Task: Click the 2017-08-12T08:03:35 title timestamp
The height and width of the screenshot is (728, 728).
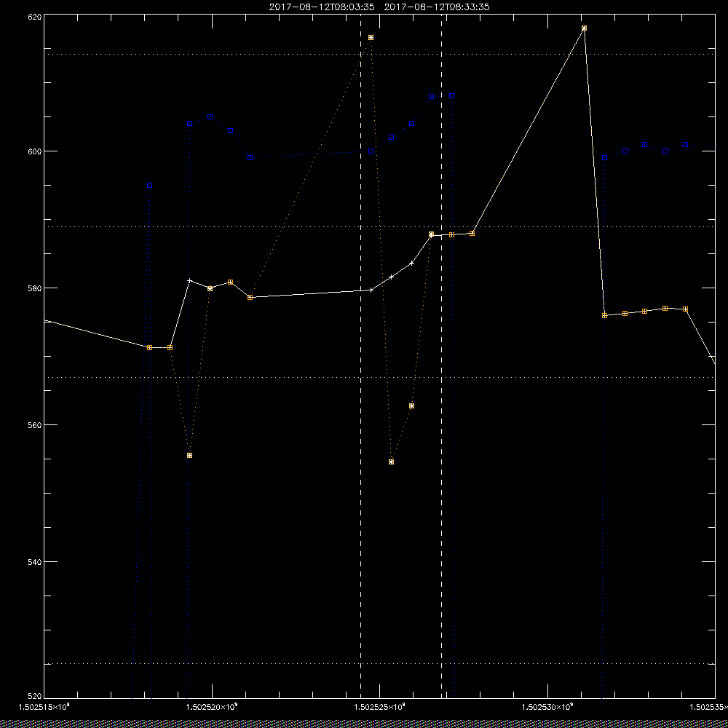Action: click(x=322, y=7)
